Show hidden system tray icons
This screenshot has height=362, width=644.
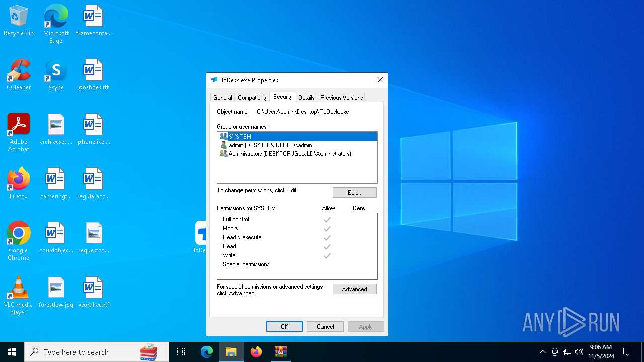[x=542, y=352]
